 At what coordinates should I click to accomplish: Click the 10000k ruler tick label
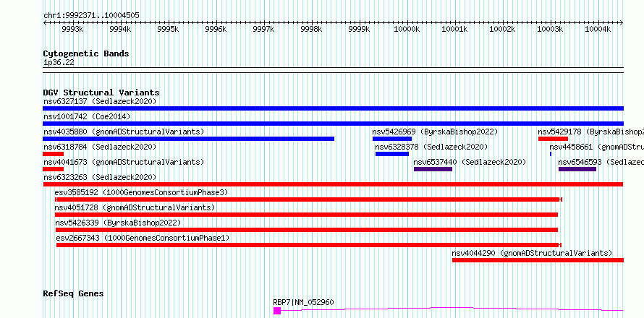click(407, 29)
